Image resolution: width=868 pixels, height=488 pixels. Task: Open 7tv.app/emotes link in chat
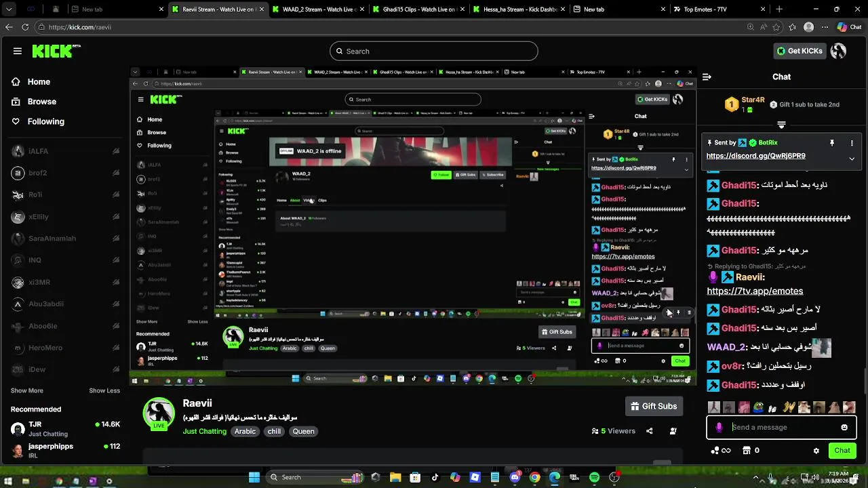click(755, 291)
